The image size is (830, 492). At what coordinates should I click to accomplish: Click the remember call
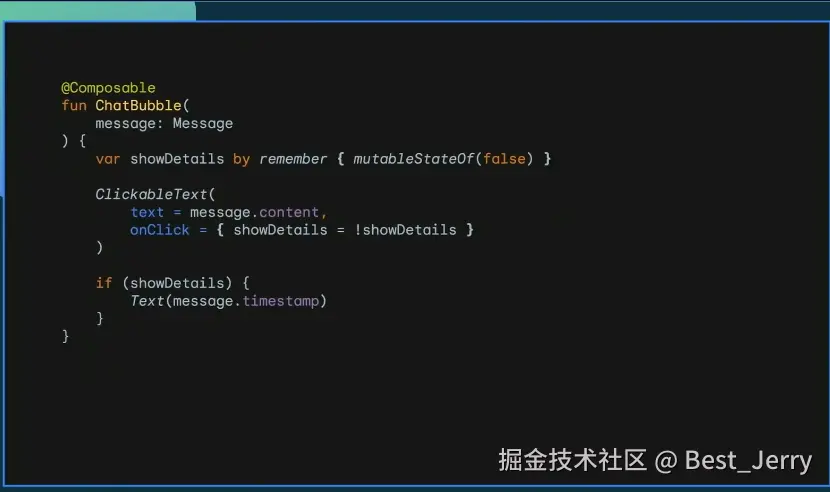pyautogui.click(x=293, y=159)
